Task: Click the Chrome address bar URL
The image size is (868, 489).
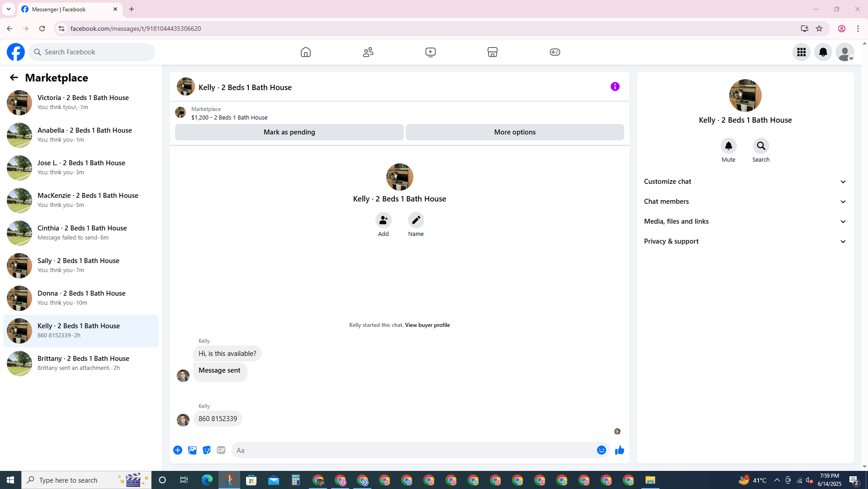Action: 136,29
